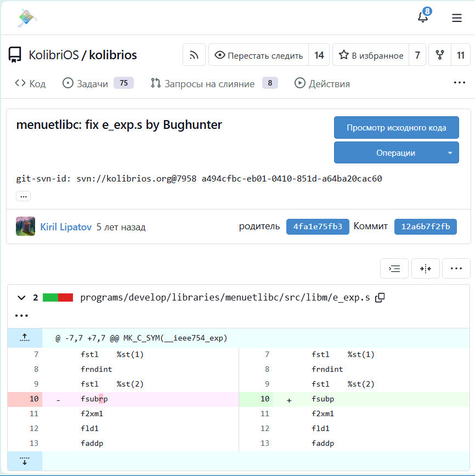Open the Задачи tab

coord(98,83)
